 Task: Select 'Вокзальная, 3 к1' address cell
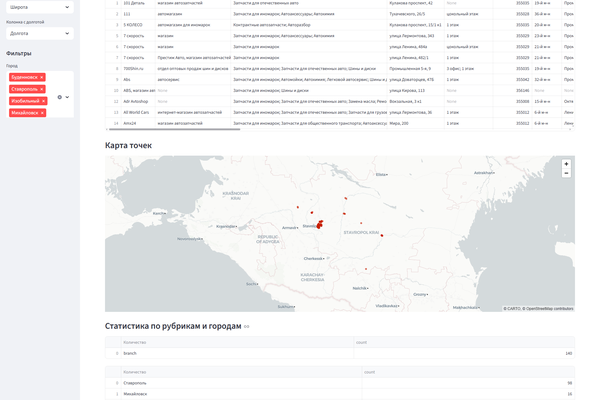click(416, 101)
